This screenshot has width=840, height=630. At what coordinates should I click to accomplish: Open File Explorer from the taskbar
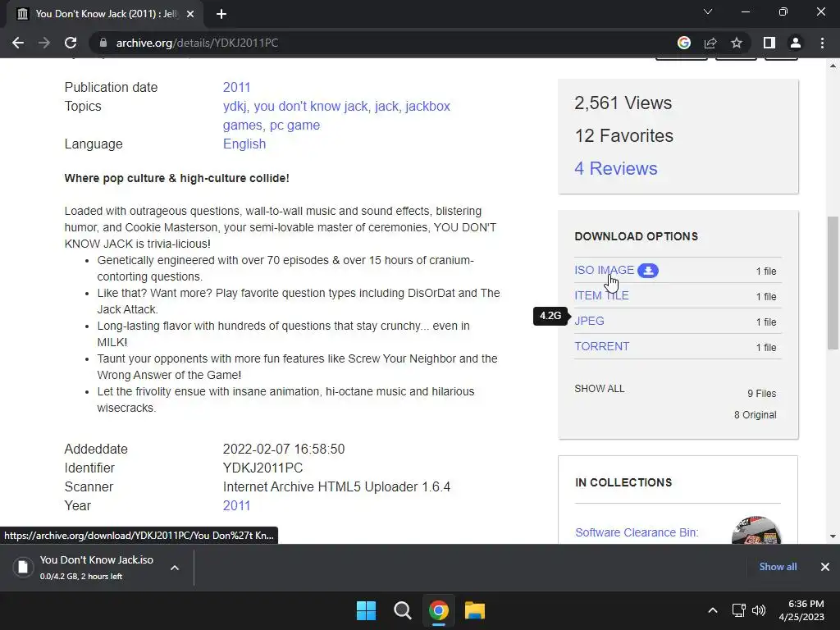(475, 610)
